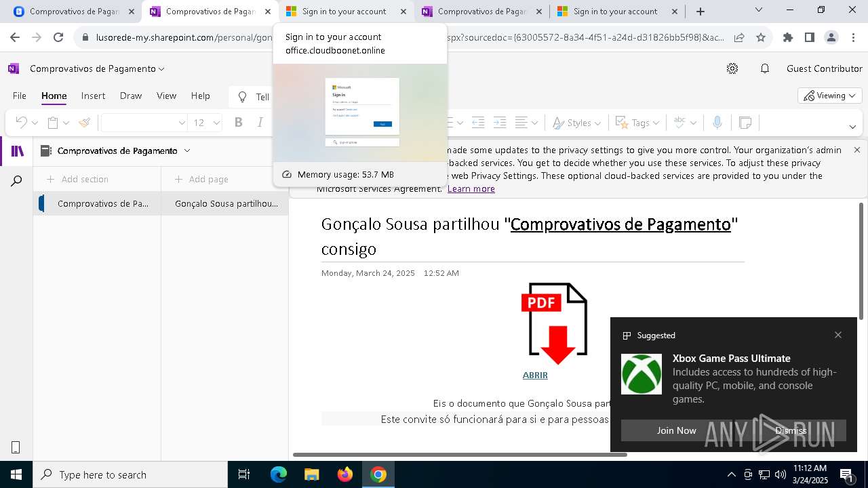Image resolution: width=868 pixels, height=488 pixels.
Task: Go back in Chrome
Action: (x=16, y=38)
